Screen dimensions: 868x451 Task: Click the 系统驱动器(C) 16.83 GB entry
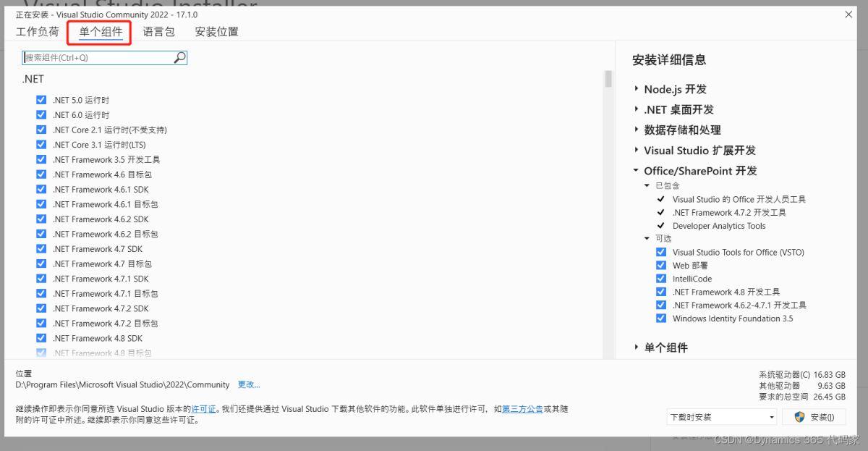[x=802, y=375]
